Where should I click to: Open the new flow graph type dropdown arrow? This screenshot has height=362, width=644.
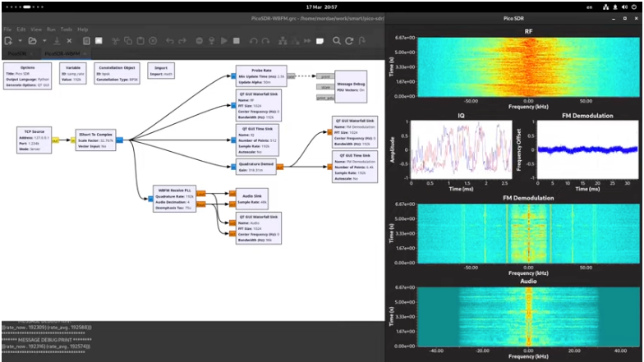click(20, 41)
